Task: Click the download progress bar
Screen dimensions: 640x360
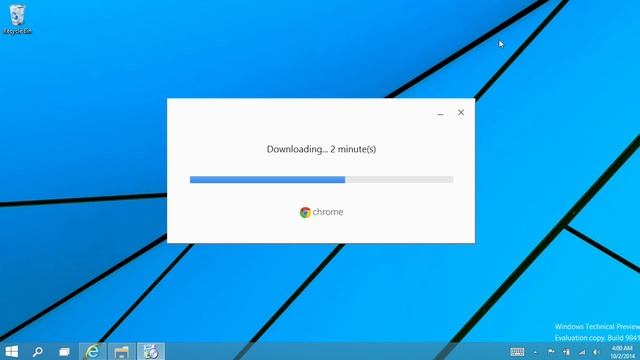Action: 322,180
